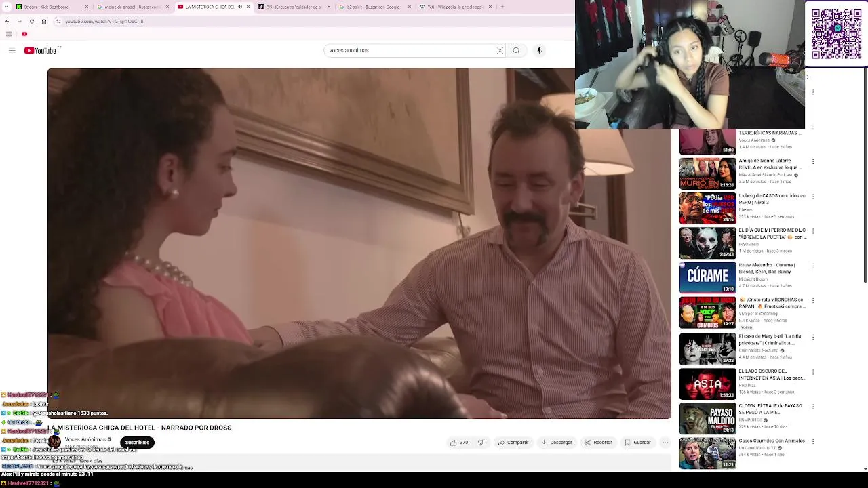Click the Compartir share button
The image size is (868, 488).
513,443
